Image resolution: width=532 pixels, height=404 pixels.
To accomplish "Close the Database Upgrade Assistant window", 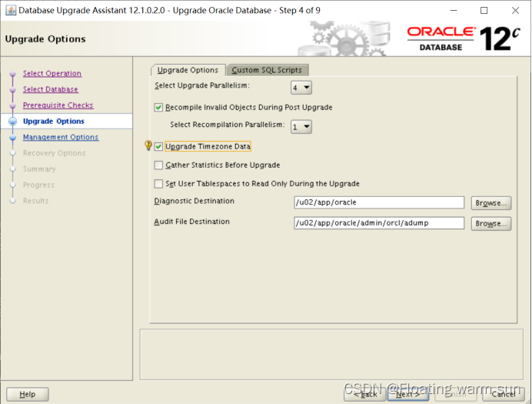I will pyautogui.click(x=515, y=11).
